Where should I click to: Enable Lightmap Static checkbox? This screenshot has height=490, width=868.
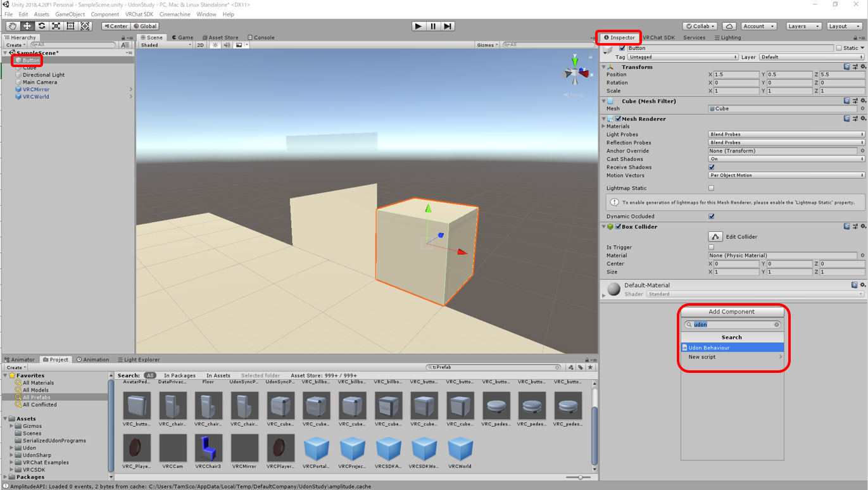pyautogui.click(x=712, y=188)
